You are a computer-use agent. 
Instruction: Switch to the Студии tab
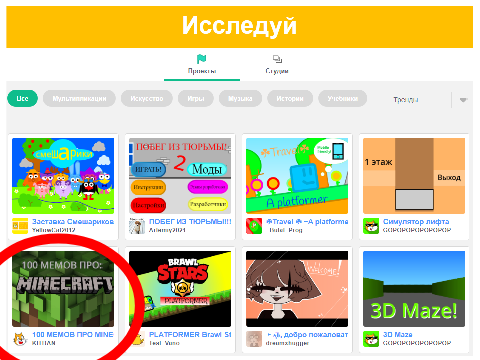(277, 65)
